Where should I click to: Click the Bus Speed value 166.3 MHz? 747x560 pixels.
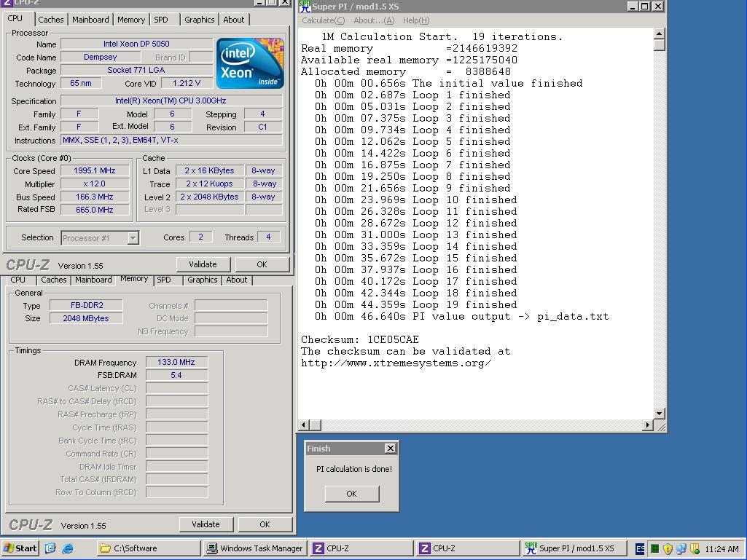click(94, 197)
